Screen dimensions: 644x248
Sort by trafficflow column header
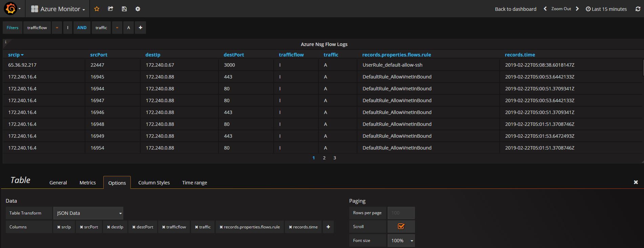click(x=291, y=55)
